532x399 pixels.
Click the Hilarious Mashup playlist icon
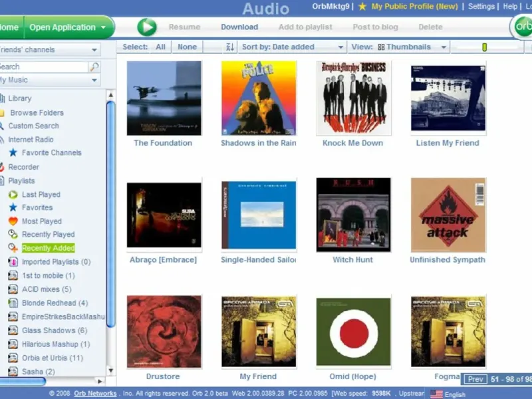13,344
